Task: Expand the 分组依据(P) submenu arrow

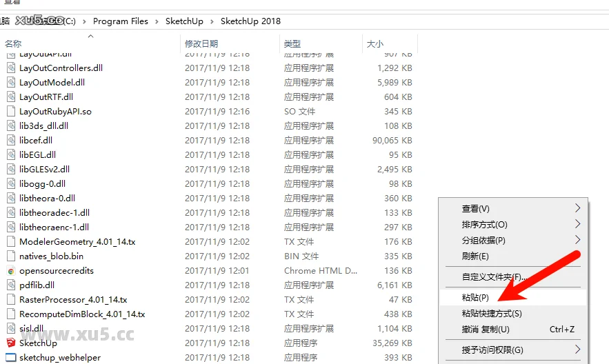Action: pyautogui.click(x=577, y=240)
